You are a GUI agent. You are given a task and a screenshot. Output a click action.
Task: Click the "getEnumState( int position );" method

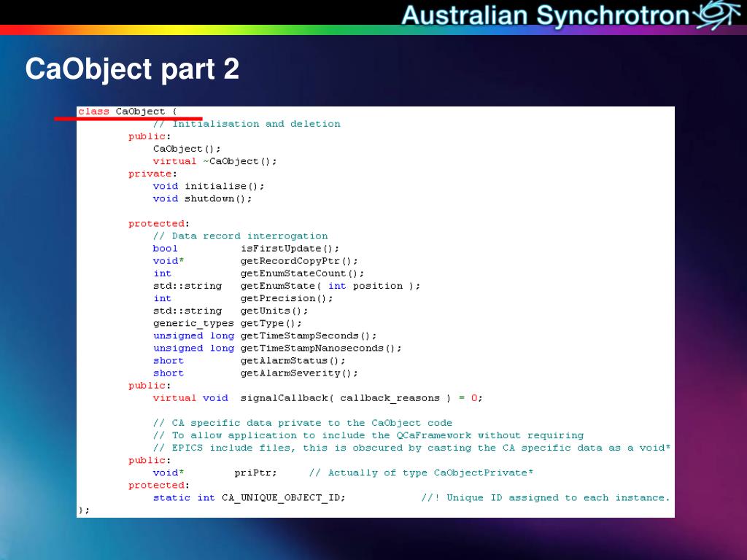click(330, 286)
